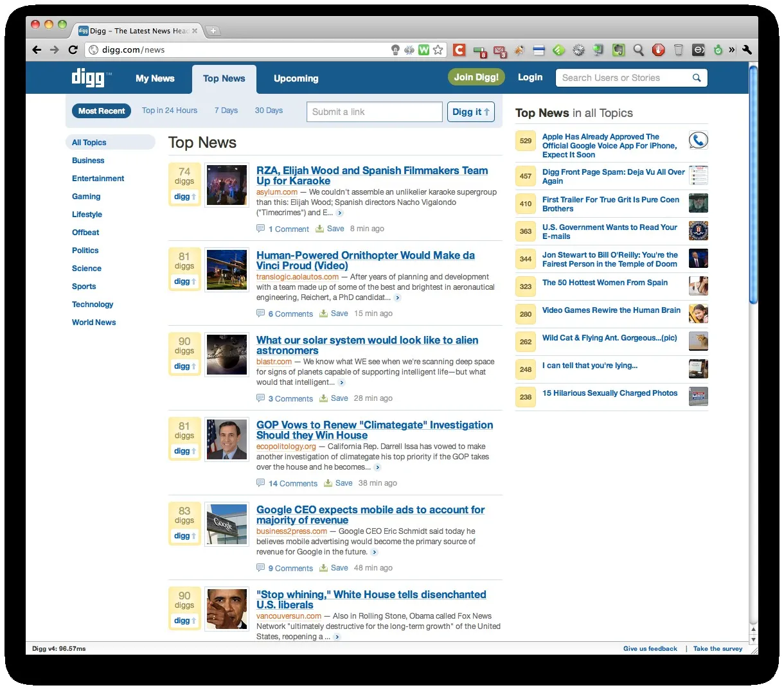This screenshot has width=784, height=690.
Task: Expand the Google CEO story description
Action: (x=375, y=552)
